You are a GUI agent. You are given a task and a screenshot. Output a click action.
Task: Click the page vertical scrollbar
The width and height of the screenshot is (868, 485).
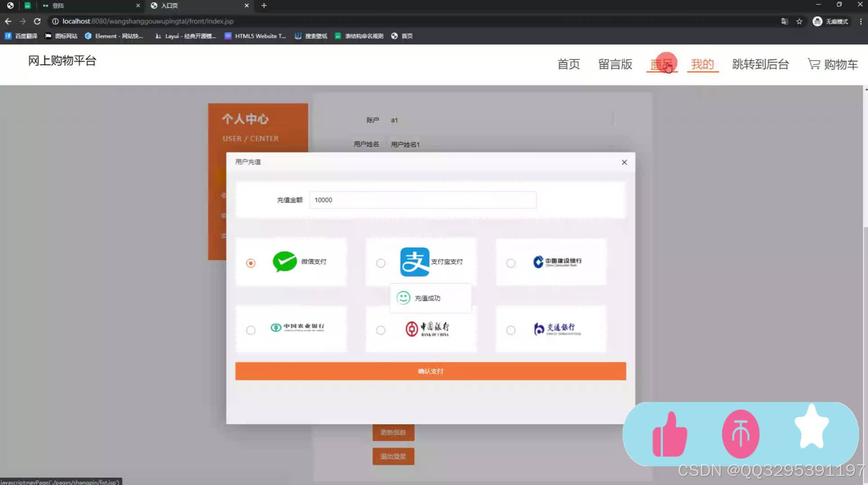pyautogui.click(x=865, y=285)
